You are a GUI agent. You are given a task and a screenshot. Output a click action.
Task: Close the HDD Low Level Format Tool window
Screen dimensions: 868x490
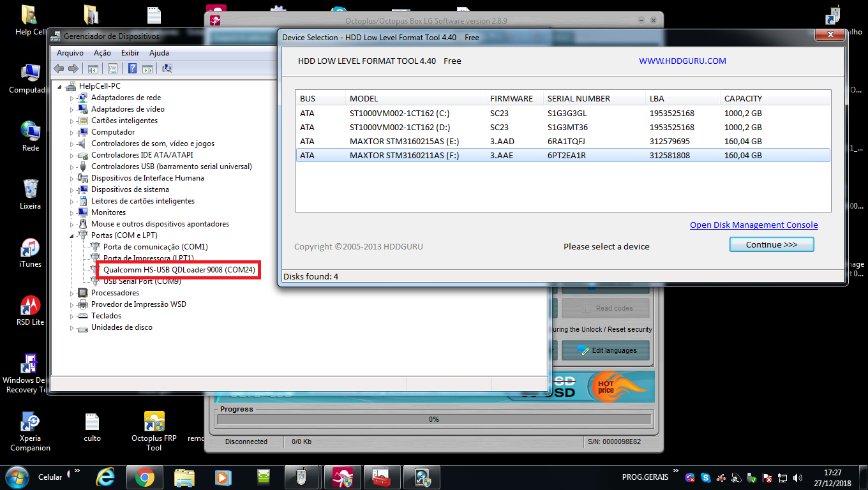830,34
